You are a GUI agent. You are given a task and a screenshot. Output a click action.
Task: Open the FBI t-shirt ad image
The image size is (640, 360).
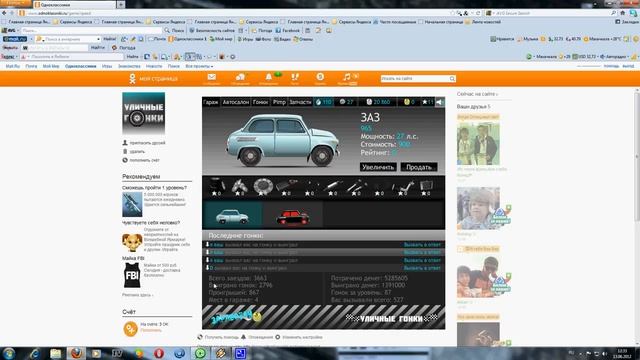pyautogui.click(x=132, y=275)
